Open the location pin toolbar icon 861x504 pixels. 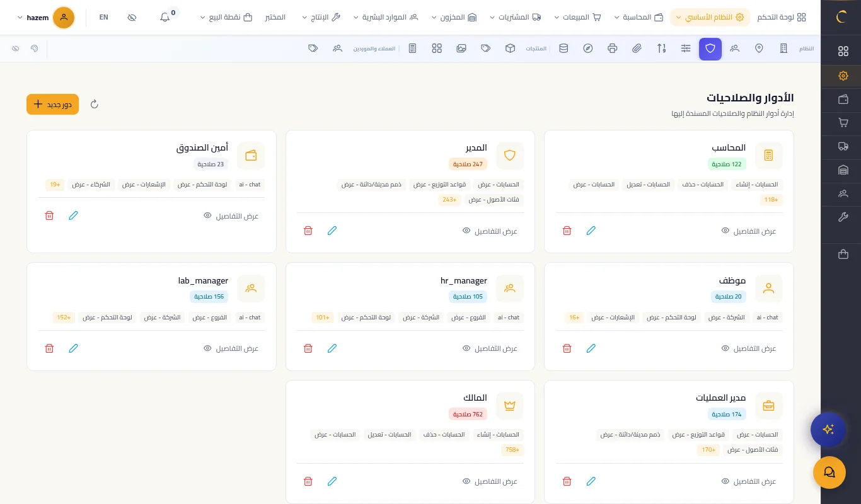[x=759, y=49]
